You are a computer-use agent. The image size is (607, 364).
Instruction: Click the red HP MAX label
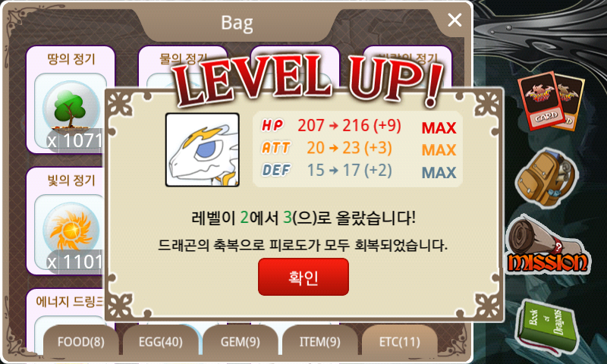(439, 127)
